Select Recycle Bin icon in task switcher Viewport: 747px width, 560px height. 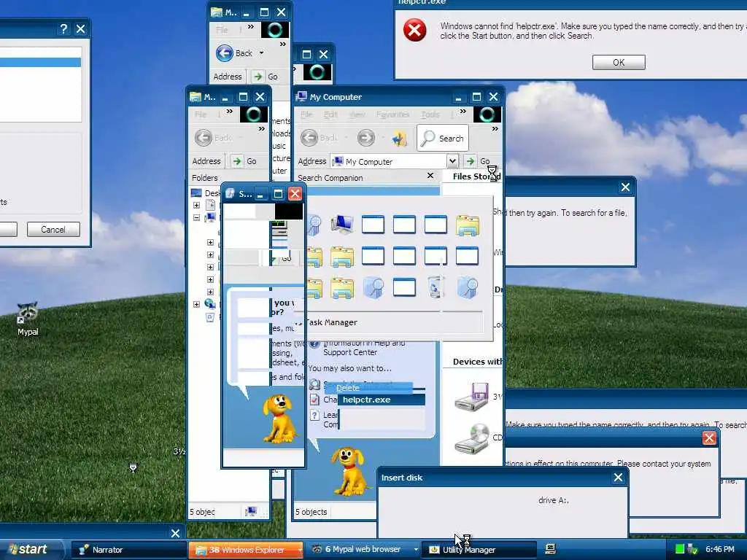pyautogui.click(x=436, y=287)
